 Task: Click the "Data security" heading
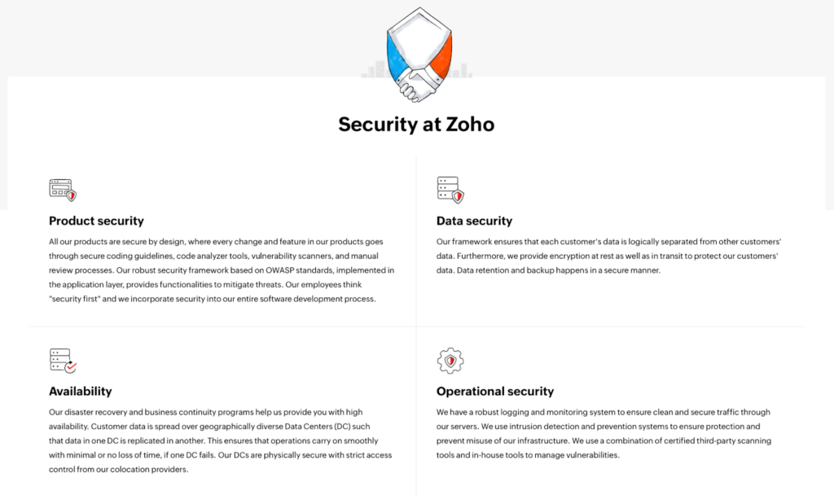(474, 221)
